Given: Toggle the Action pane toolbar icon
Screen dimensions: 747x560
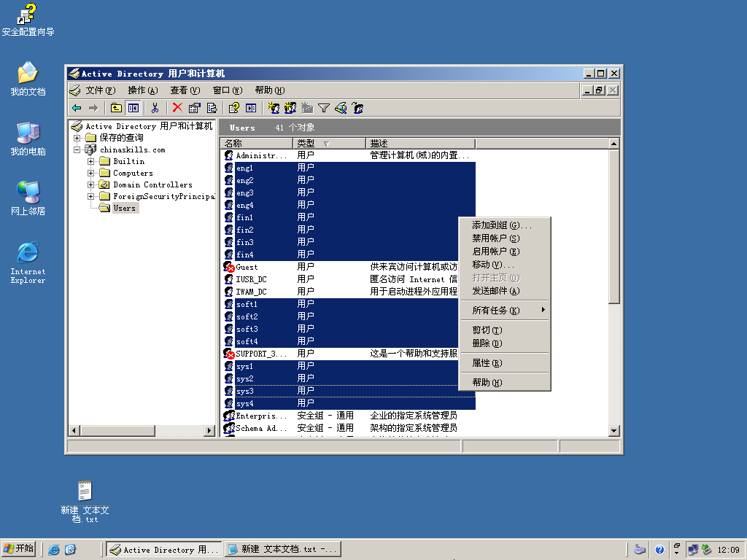Looking at the screenshot, I should (251, 108).
